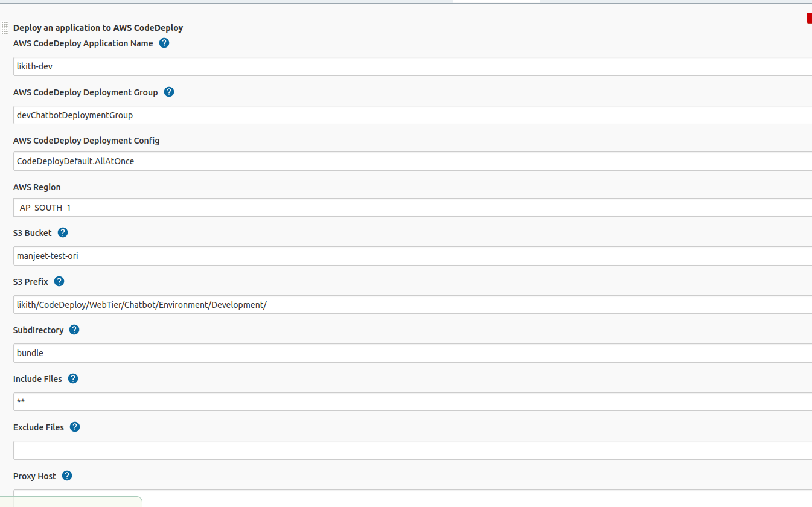View help for the S3 Prefix field
The width and height of the screenshot is (812, 507).
click(59, 281)
